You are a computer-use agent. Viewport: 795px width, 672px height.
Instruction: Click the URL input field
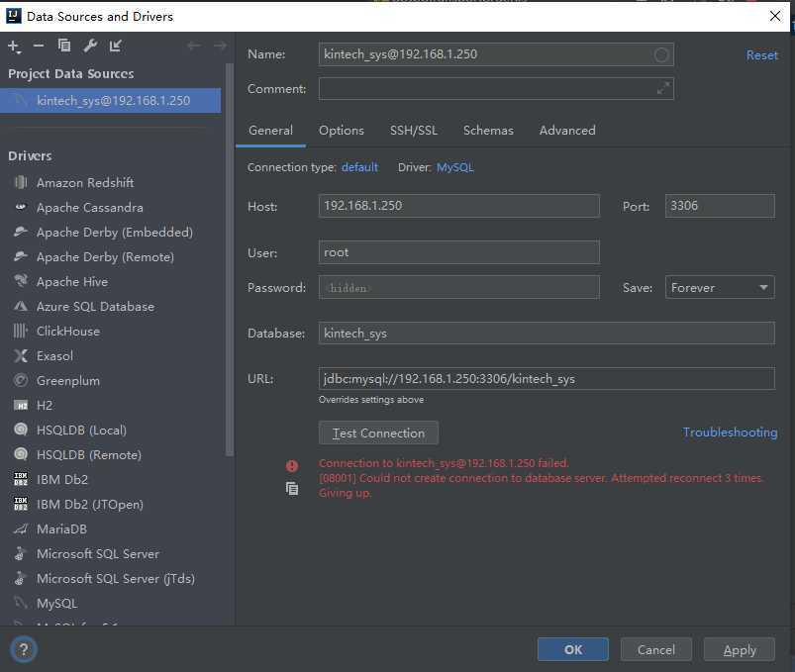tap(547, 379)
